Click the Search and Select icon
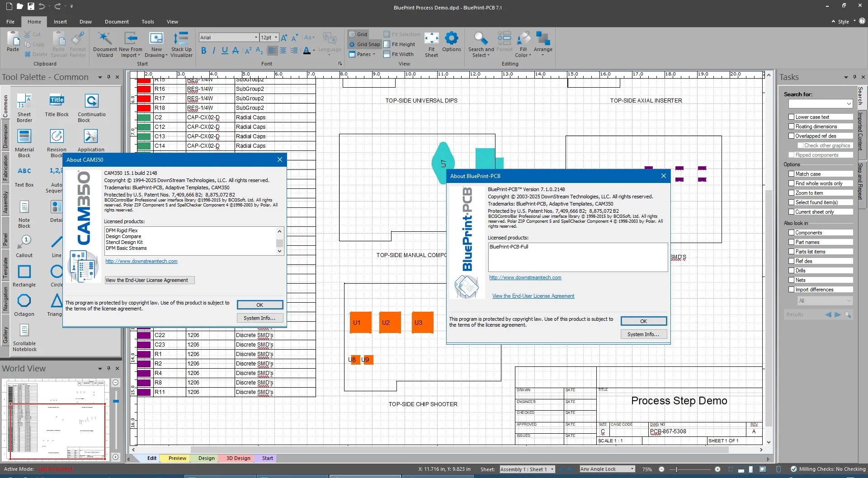 pos(481,44)
